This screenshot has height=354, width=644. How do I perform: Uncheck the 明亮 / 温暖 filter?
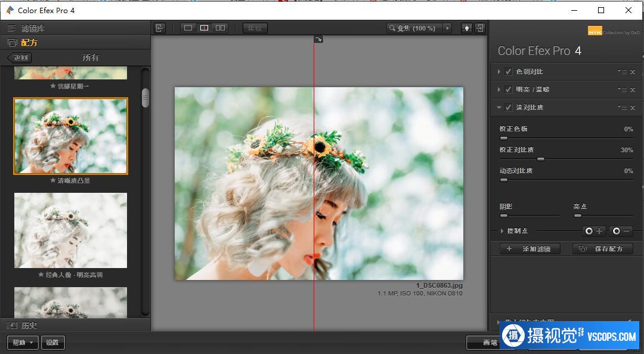coord(509,90)
